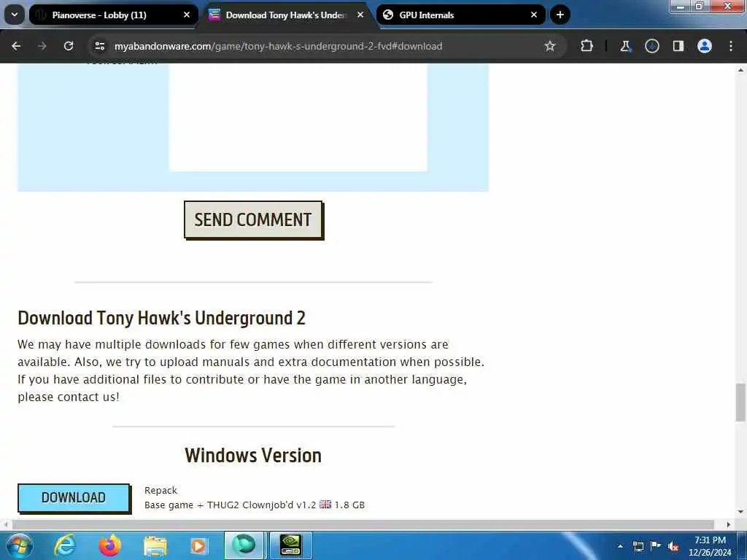The height and width of the screenshot is (560, 747).
Task: Click the SEND COMMENT button
Action: [x=253, y=220]
